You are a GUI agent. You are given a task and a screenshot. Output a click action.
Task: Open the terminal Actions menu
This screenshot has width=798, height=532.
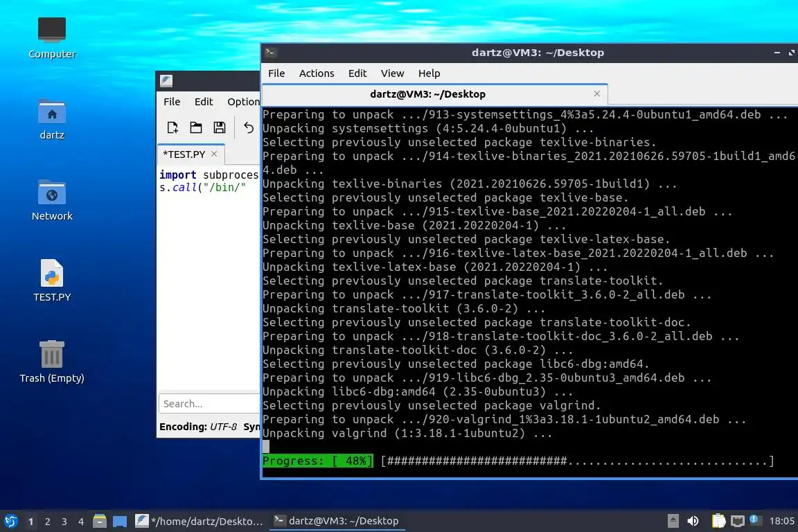coord(317,73)
